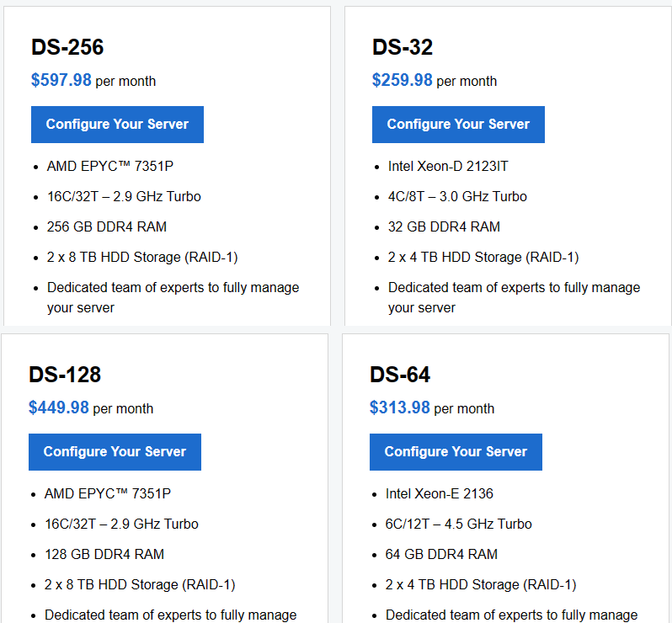This screenshot has width=672, height=623.
Task: Click the $597.98 monthly price
Action: (61, 80)
